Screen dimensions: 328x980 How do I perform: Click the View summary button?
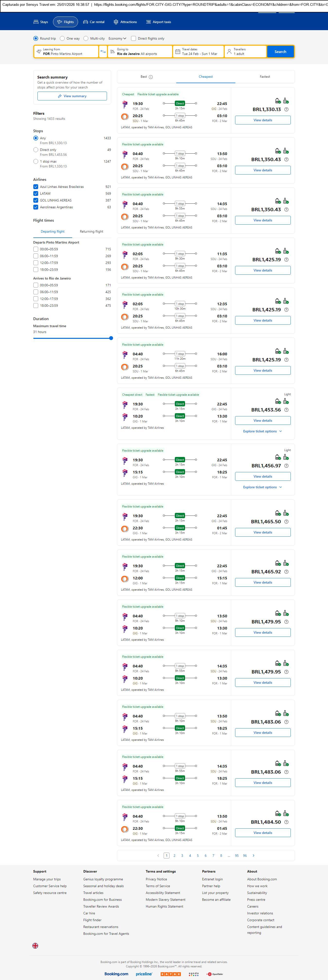point(72,96)
